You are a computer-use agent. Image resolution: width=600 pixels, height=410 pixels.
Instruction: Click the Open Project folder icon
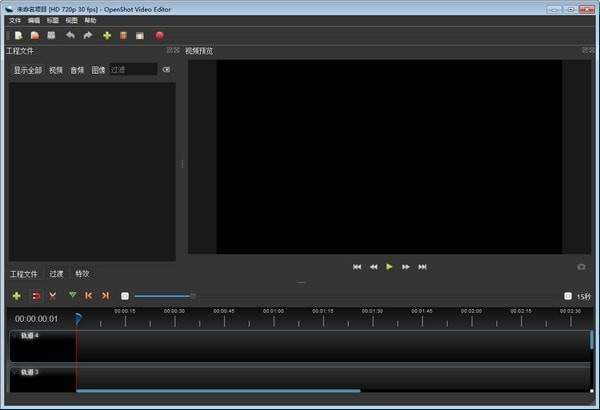pyautogui.click(x=35, y=36)
